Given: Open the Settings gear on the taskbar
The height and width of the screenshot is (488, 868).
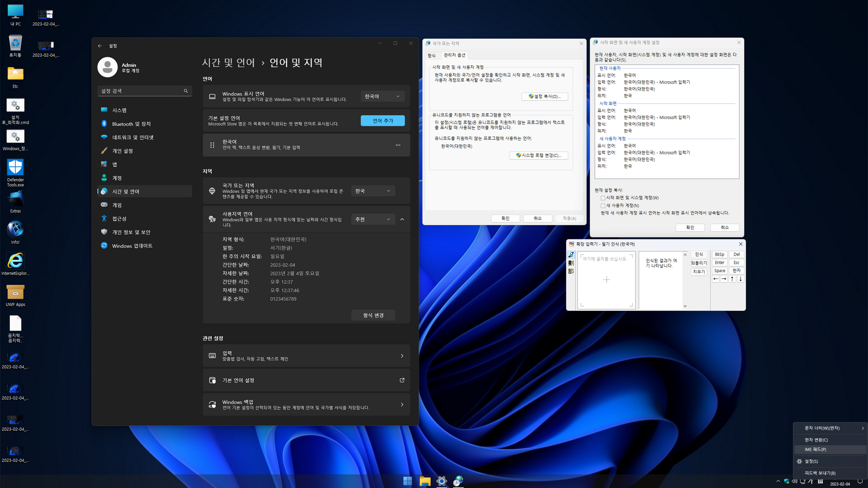Looking at the screenshot, I should coord(442,481).
